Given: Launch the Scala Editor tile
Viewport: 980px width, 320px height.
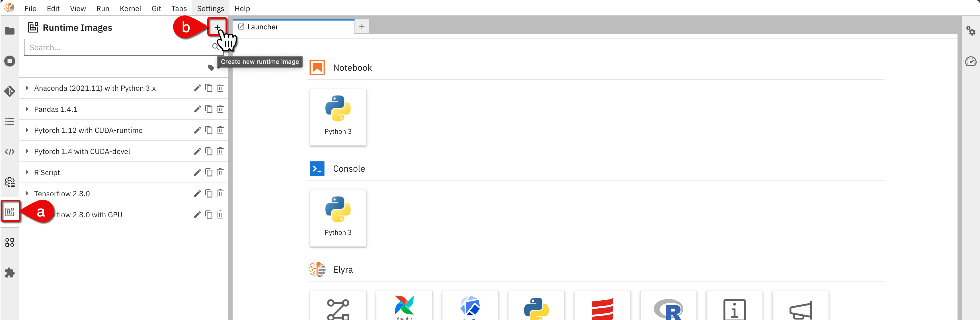Looking at the screenshot, I should 603,307.
